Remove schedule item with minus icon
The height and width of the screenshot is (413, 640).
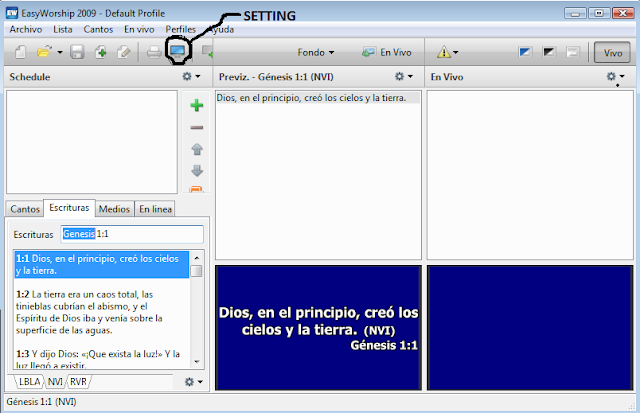197,128
